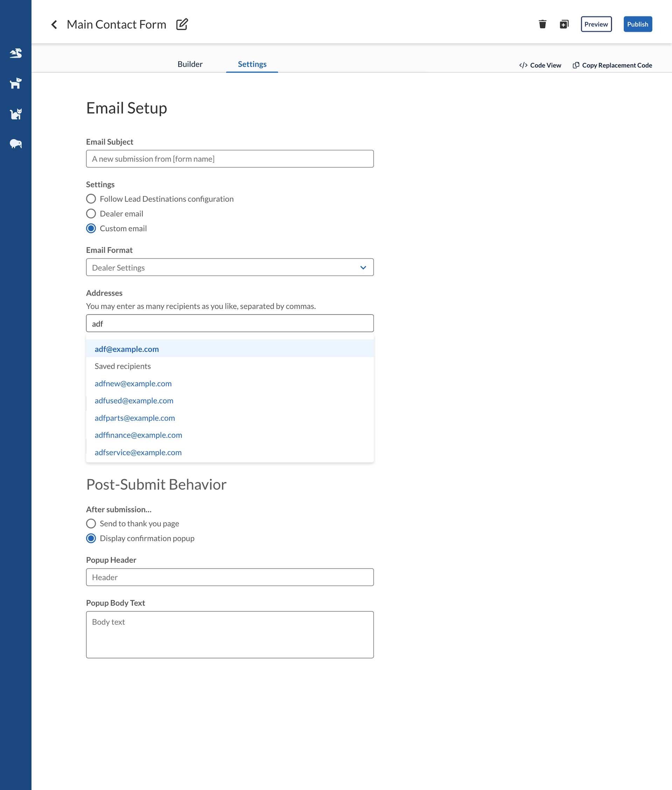Click the Publish button

coord(637,24)
